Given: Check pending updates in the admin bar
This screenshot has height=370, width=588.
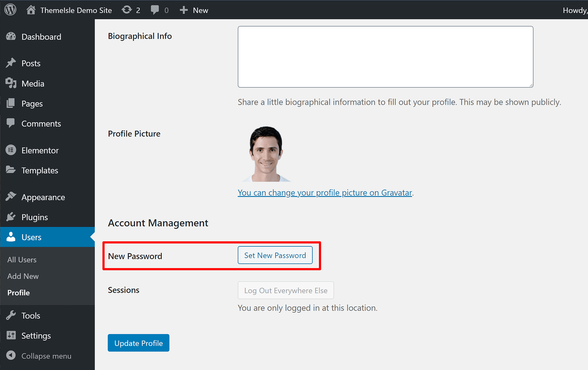Looking at the screenshot, I should (x=130, y=10).
